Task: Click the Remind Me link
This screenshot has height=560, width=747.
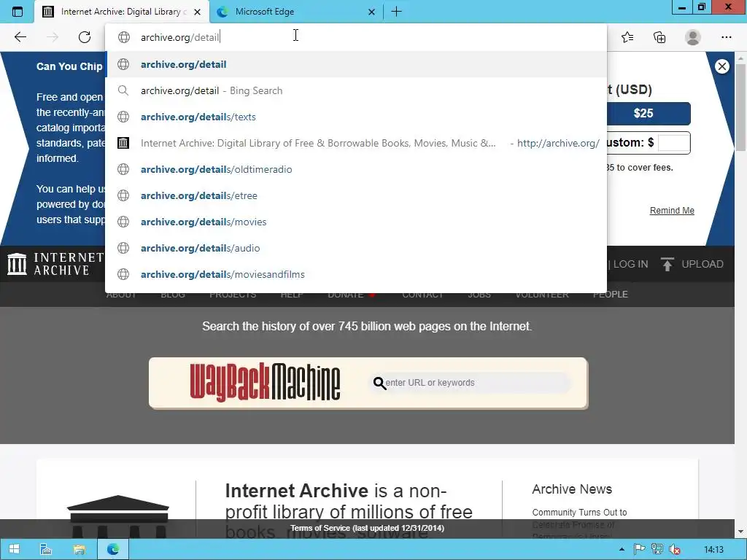Action: coord(672,211)
